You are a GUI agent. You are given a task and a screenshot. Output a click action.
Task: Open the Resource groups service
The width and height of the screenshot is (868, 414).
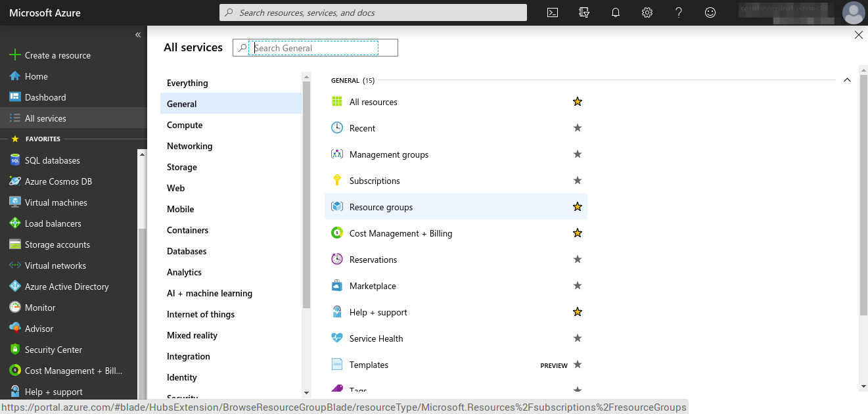click(456, 207)
